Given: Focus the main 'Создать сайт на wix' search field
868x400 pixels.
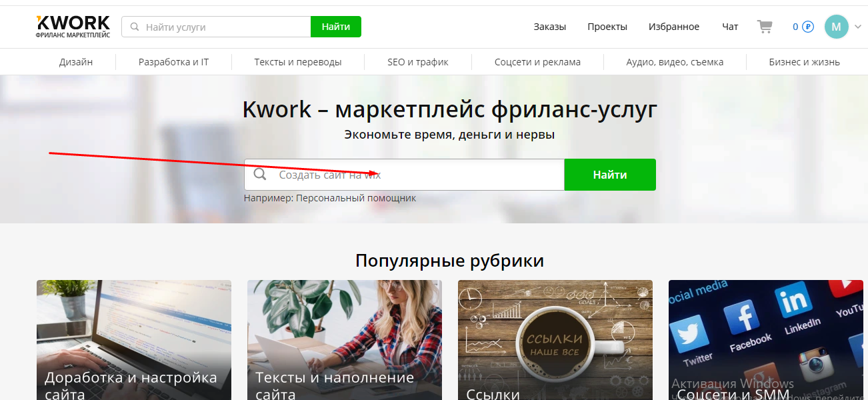Looking at the screenshot, I should (404, 175).
